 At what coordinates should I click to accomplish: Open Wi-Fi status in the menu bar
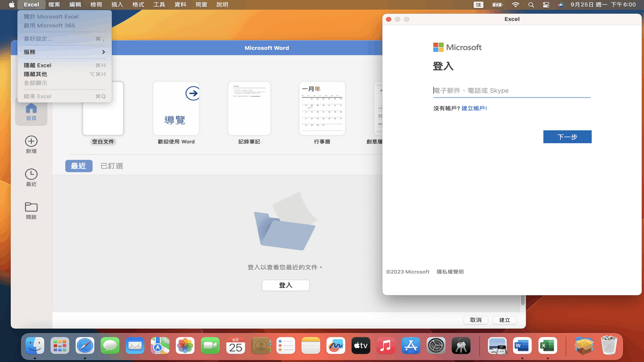pyautogui.click(x=516, y=5)
